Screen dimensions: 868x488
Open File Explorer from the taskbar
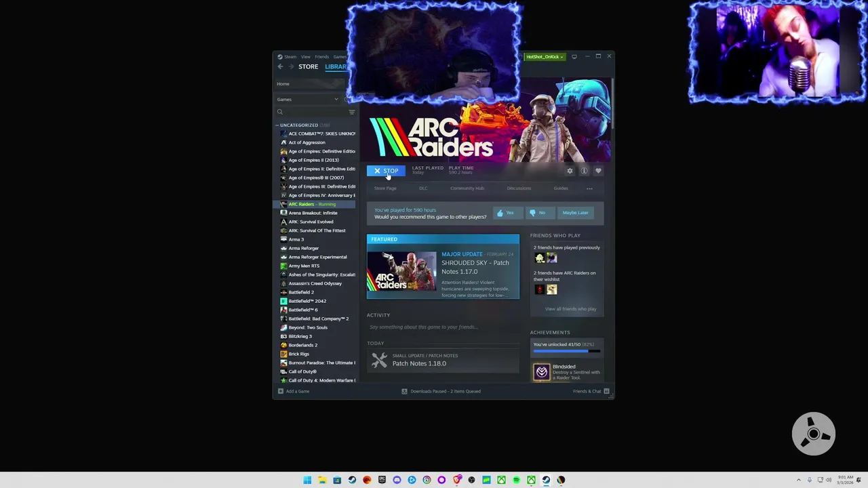coord(322,480)
